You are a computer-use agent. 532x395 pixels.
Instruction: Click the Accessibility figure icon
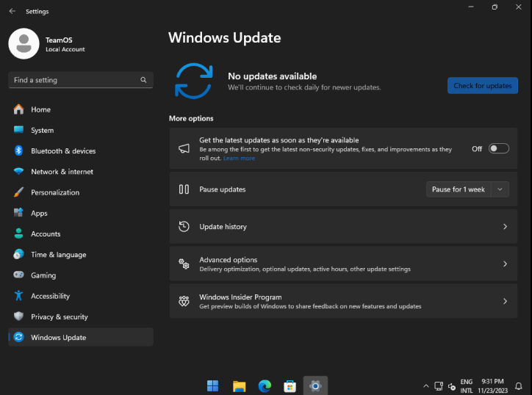pos(18,296)
